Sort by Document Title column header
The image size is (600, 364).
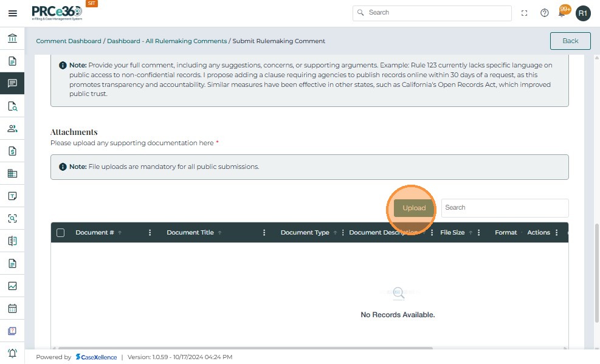click(190, 233)
